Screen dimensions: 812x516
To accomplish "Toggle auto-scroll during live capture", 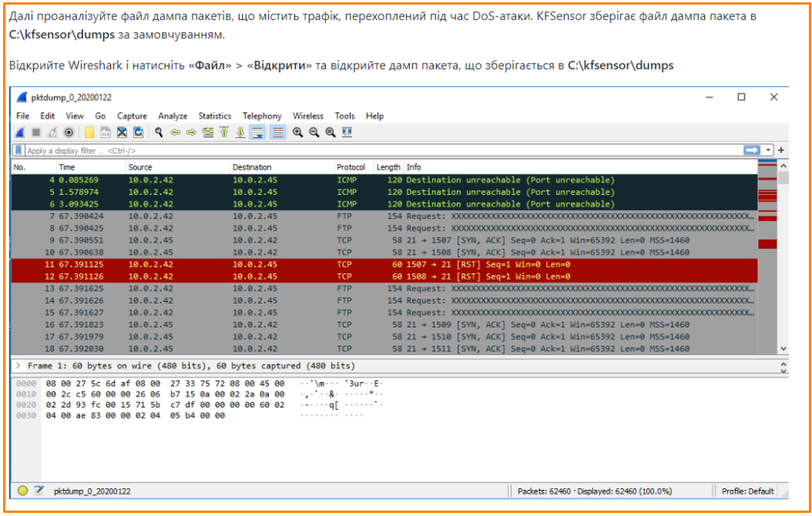I will pyautogui.click(x=257, y=132).
